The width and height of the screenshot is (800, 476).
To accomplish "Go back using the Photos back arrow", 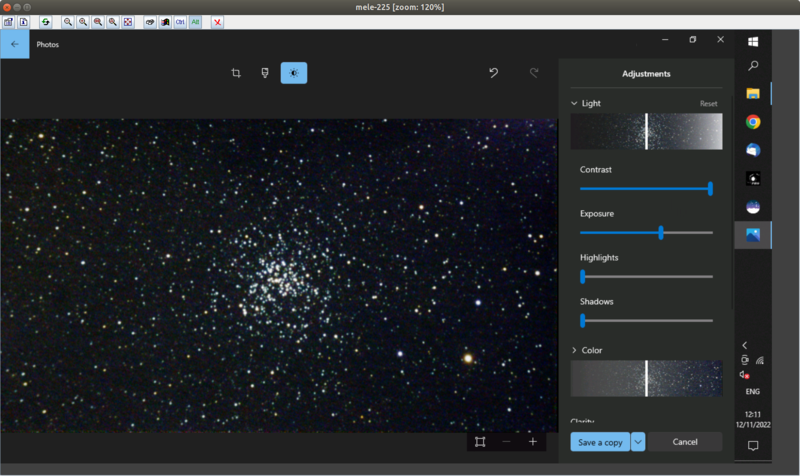I will click(15, 44).
